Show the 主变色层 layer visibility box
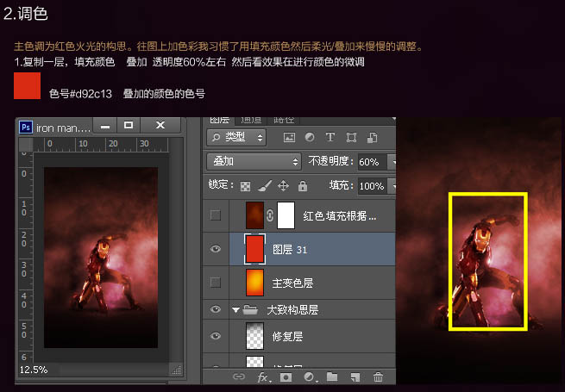The height and width of the screenshot is (392, 565). tap(216, 283)
